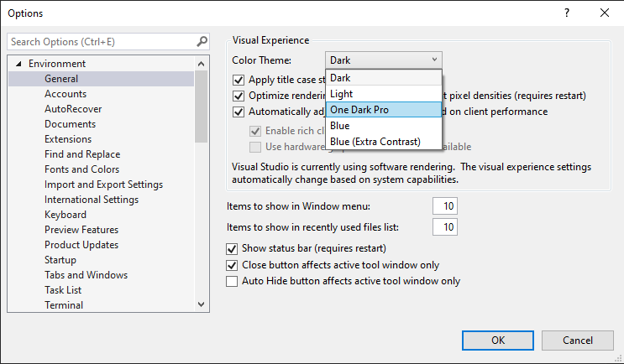Select Product Updates item
This screenshot has width=624, height=364.
tap(81, 245)
